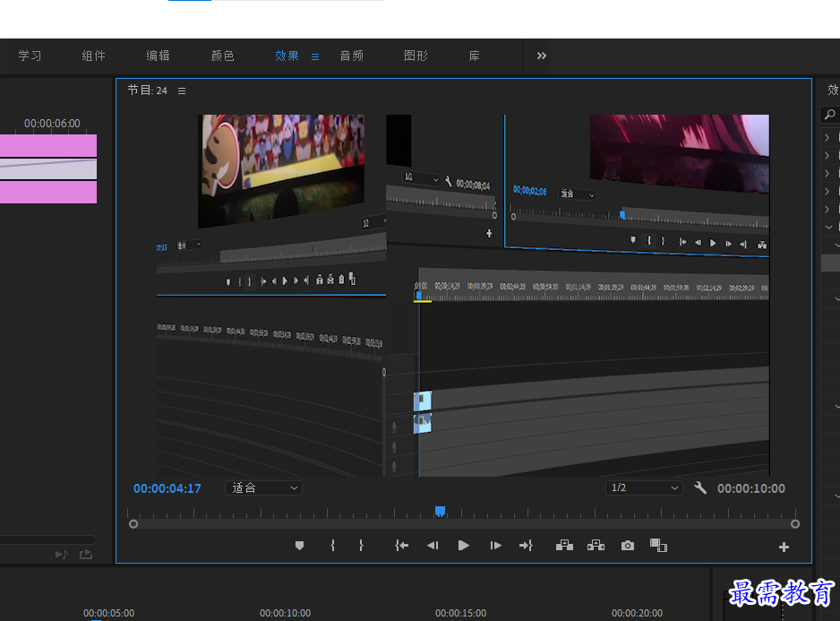Click the blue playhead on monitor ruler
840x621 pixels.
click(440, 511)
